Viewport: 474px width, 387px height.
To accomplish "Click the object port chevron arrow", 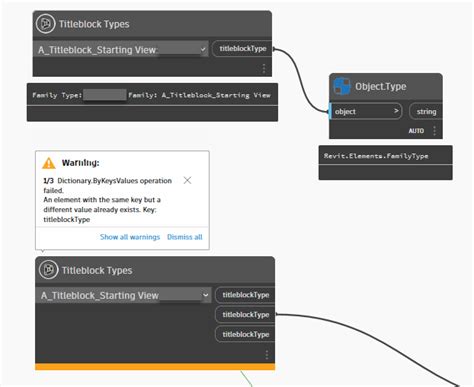I will (396, 111).
